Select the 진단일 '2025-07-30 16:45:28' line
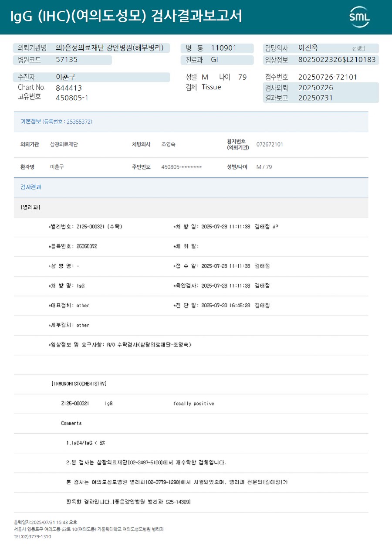 click(222, 305)
